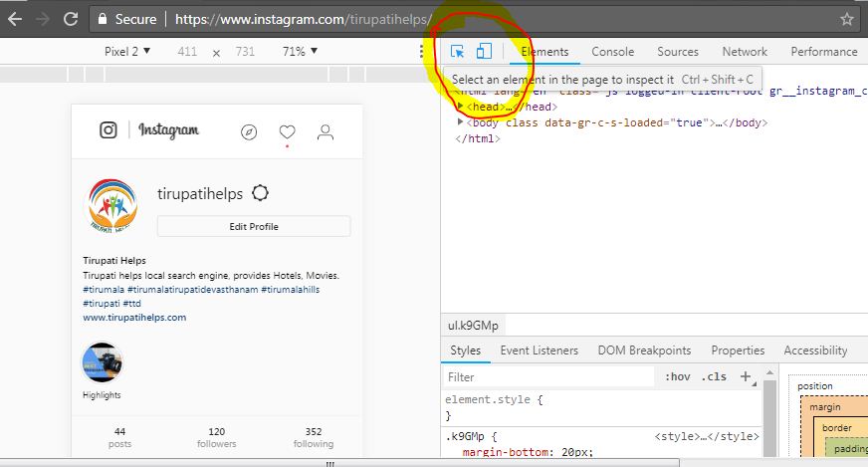This screenshot has height=467, width=868.
Task: Click the #ttd hashtag
Action: coord(131,303)
